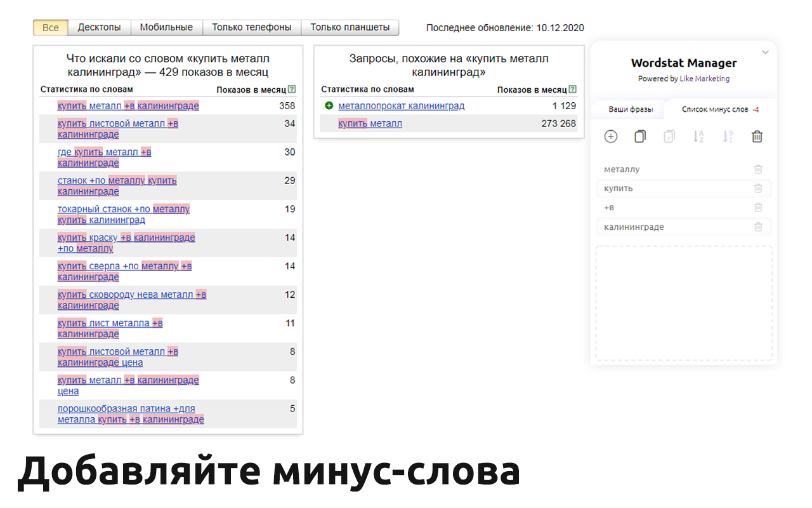The width and height of the screenshot is (812, 508).
Task: Open query «купить листовой металл +в калининграде» with 34 shows
Action: (118, 129)
